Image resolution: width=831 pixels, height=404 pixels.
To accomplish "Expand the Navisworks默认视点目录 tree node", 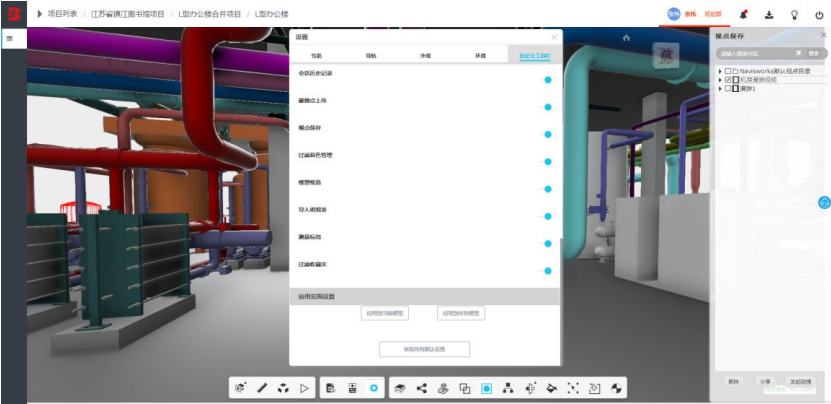I will click(720, 71).
